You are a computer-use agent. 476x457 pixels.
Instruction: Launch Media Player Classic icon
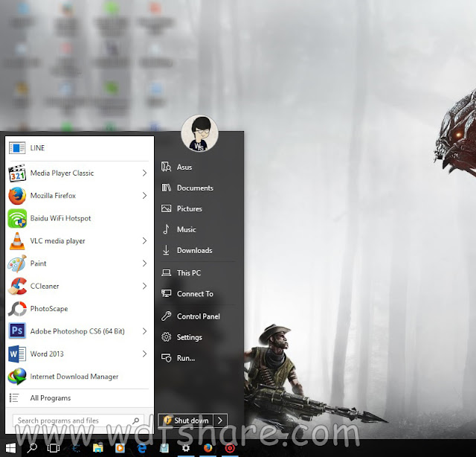pos(17,173)
